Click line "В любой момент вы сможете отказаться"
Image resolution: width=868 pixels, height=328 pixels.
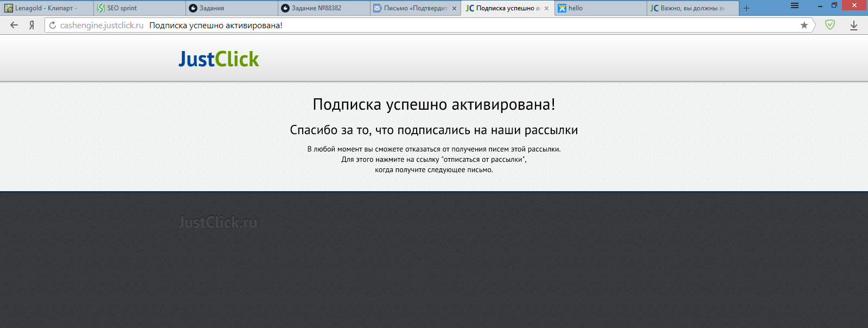pyautogui.click(x=434, y=149)
